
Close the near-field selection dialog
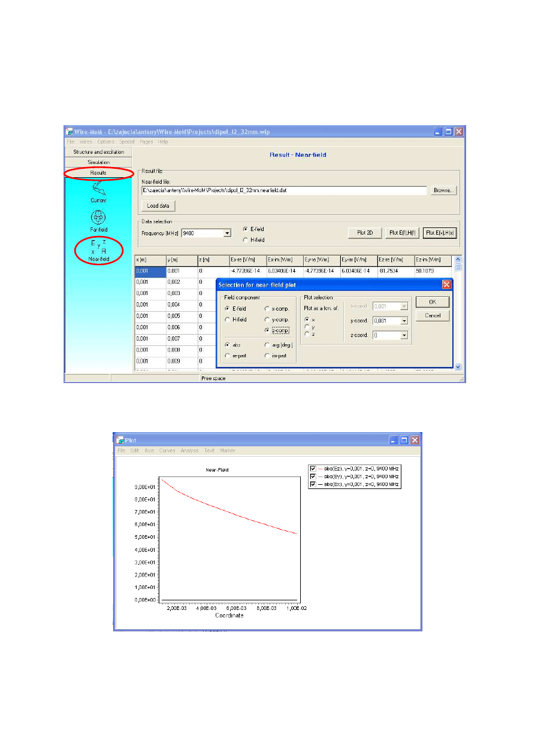[x=446, y=284]
